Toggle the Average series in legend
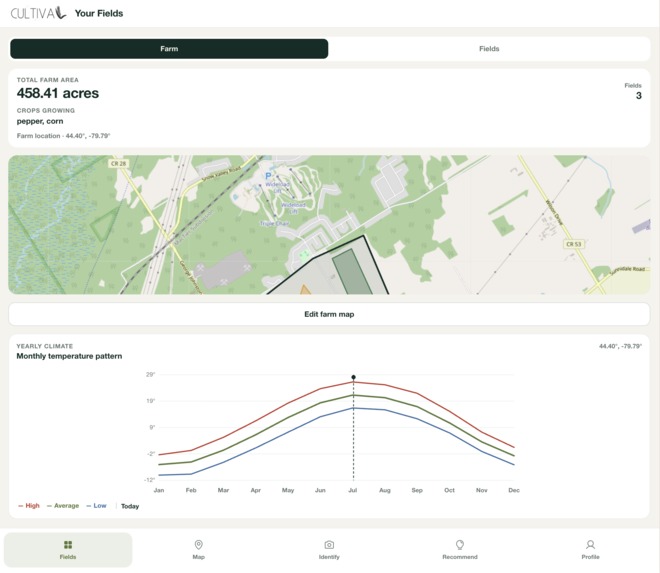 point(63,506)
